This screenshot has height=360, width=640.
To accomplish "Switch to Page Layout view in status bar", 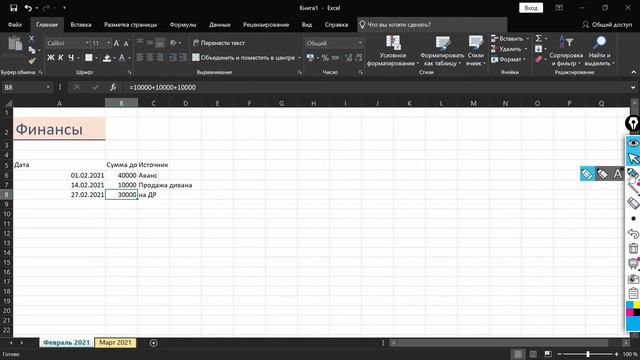I will coord(533,354).
